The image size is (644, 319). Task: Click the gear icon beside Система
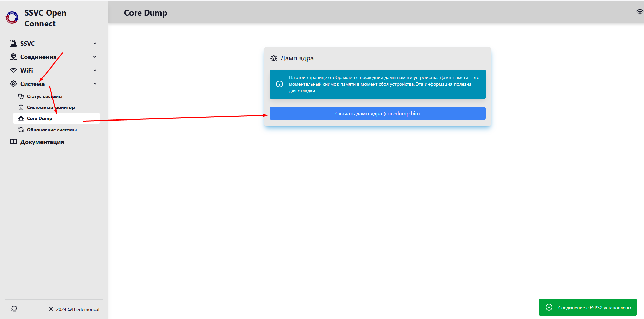[13, 84]
